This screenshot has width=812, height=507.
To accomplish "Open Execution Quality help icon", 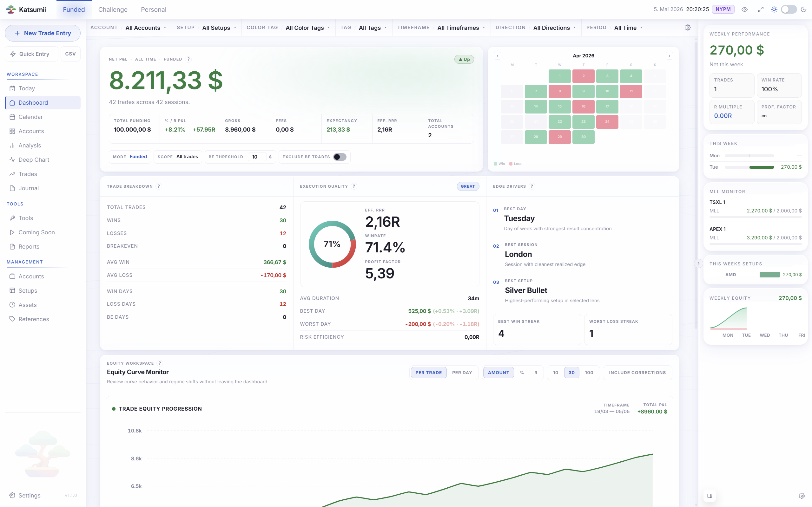I will click(354, 186).
